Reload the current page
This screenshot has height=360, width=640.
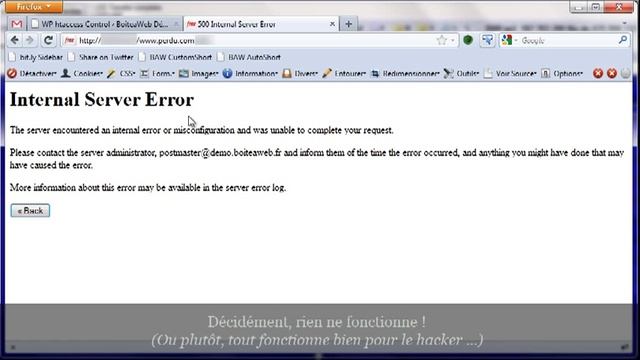[x=49, y=40]
